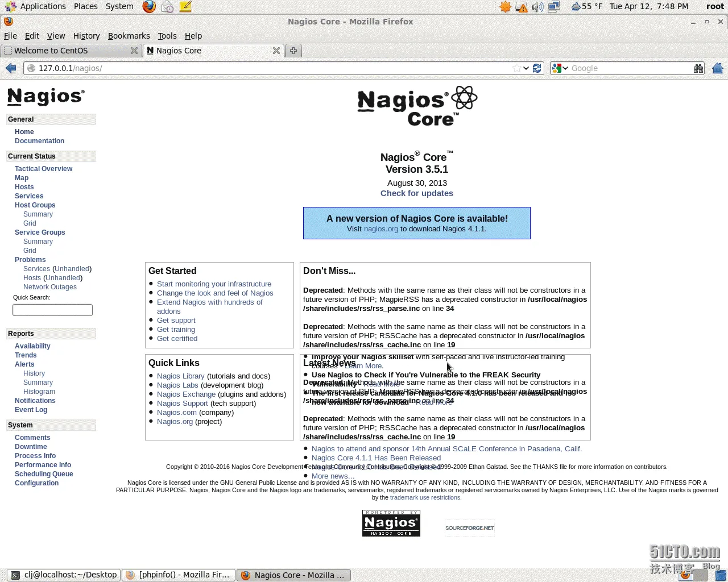Open the Network Outages link
This screenshot has height=582, width=728.
coord(50,287)
